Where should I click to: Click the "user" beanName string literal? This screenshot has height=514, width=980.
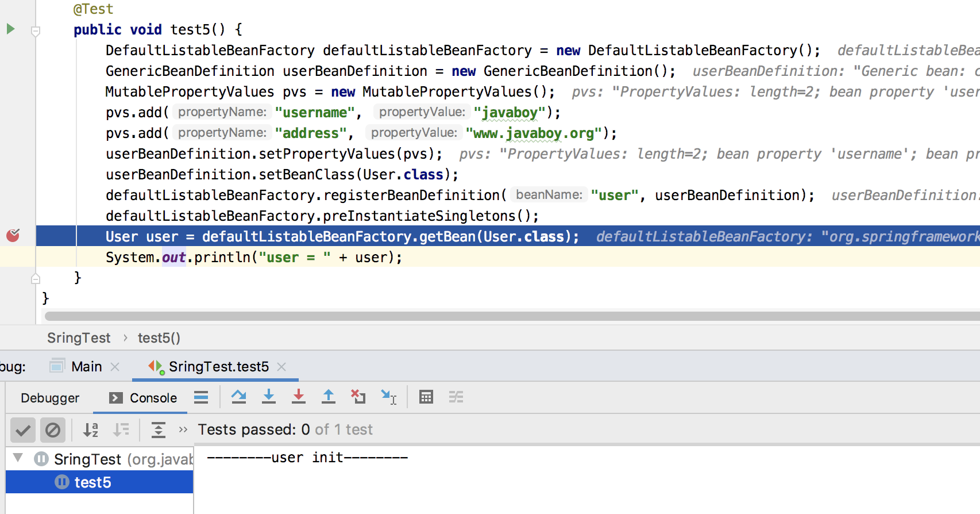615,195
